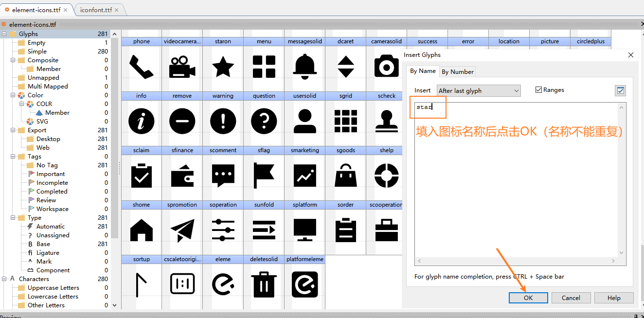Open the Insert position dropdown
Viewport: 644px width, 318px height.
click(x=478, y=90)
